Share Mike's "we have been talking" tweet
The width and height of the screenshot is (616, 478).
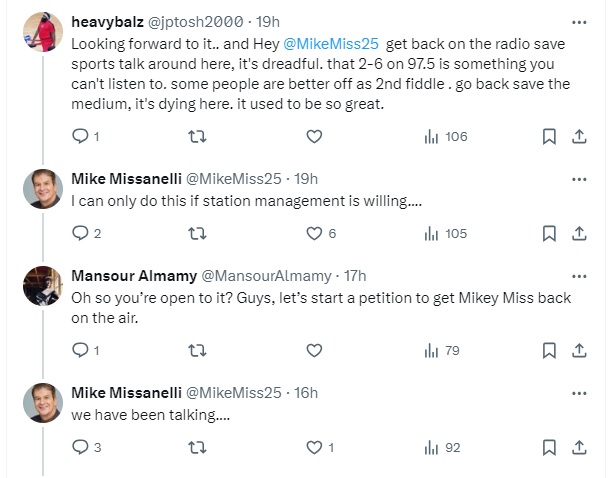(x=578, y=448)
